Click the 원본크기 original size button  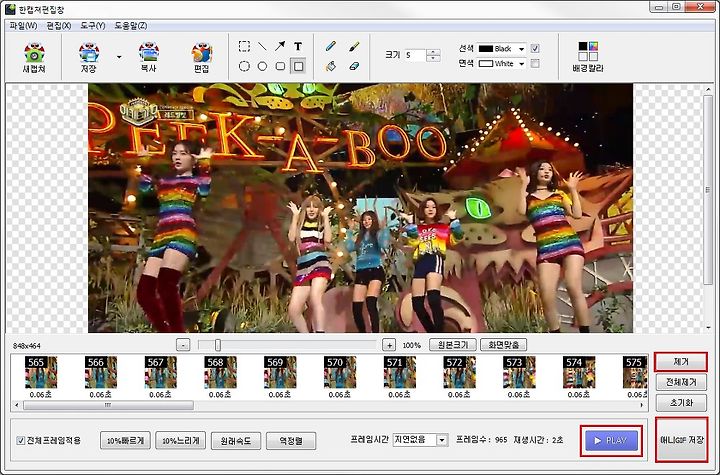453,345
